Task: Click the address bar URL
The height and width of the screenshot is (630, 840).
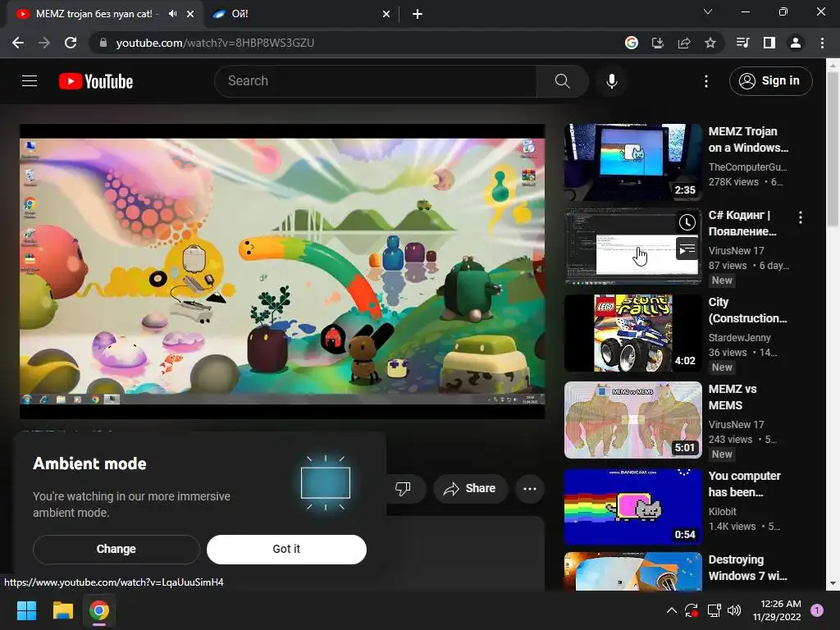Action: tap(215, 43)
